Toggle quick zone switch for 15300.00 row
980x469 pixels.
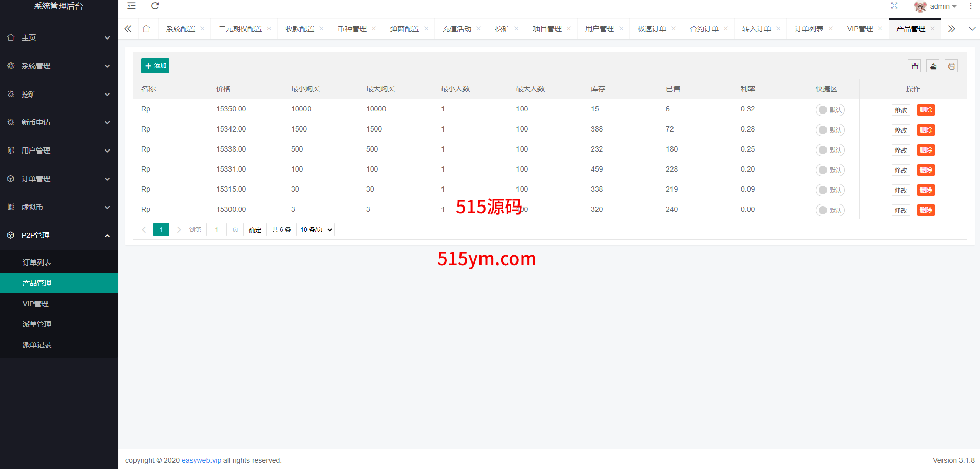tap(830, 210)
